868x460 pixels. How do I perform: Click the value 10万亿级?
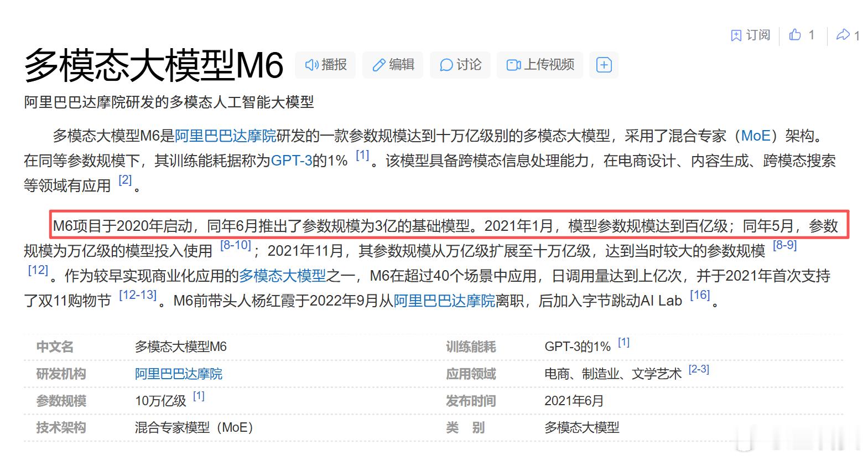pos(160,401)
